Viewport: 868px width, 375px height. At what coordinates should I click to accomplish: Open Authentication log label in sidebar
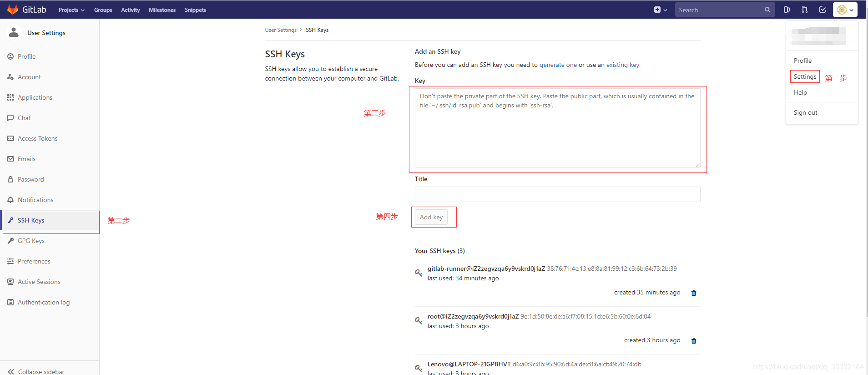pos(44,302)
